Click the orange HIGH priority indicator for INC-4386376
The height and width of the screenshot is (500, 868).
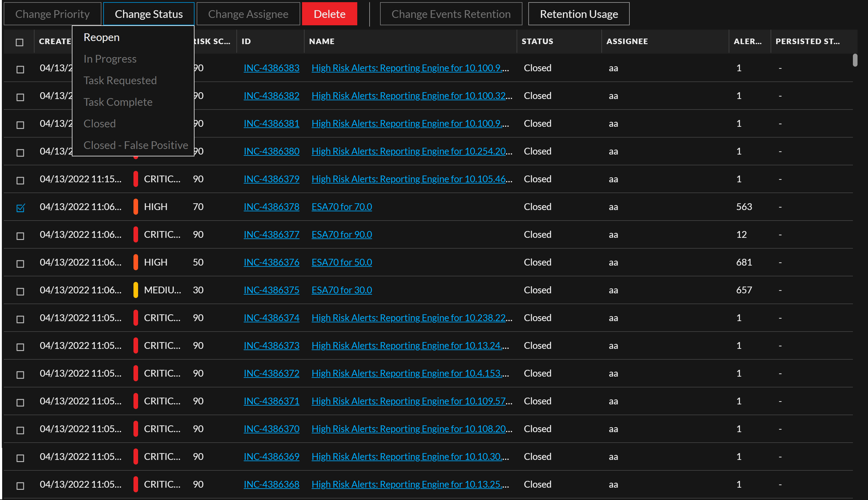[136, 262]
